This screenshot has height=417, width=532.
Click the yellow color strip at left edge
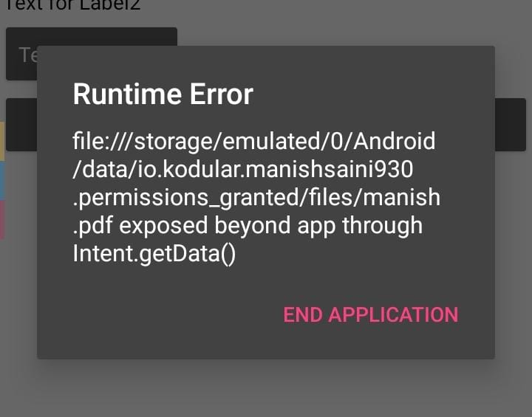tap(2, 142)
